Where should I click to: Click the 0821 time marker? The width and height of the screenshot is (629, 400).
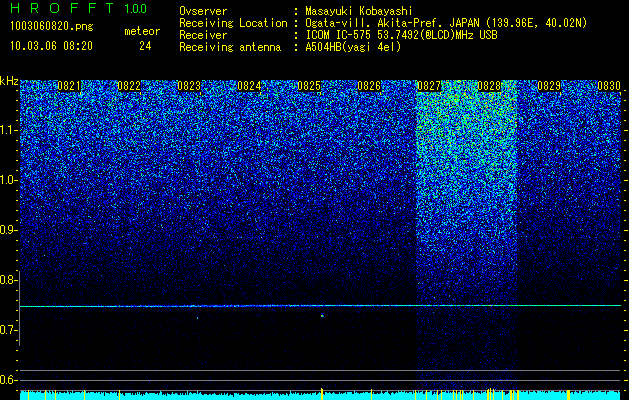tap(69, 86)
